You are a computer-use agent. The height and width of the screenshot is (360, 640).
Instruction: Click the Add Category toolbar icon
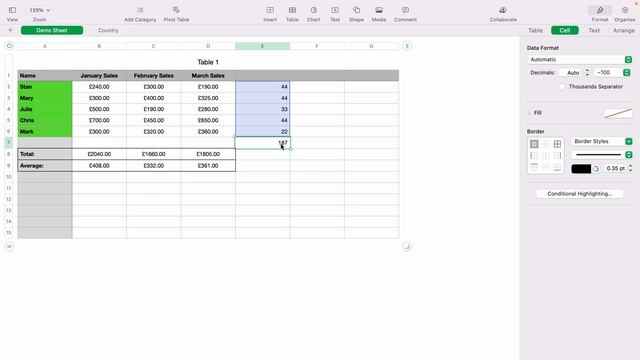coord(140,10)
